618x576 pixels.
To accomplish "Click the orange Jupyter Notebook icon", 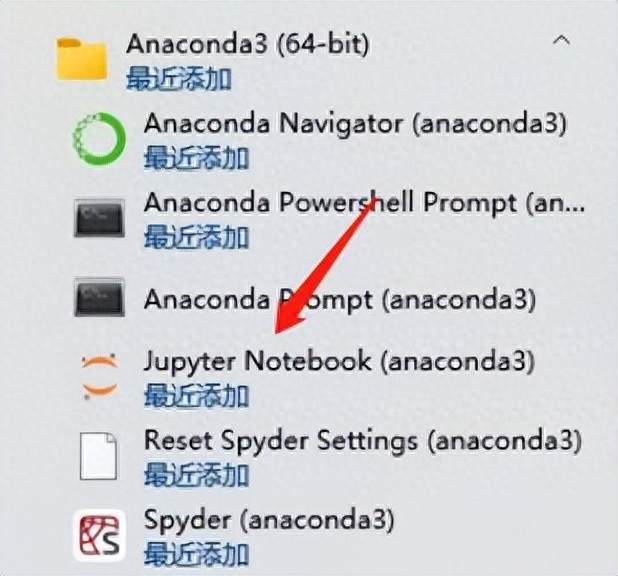I will [99, 377].
